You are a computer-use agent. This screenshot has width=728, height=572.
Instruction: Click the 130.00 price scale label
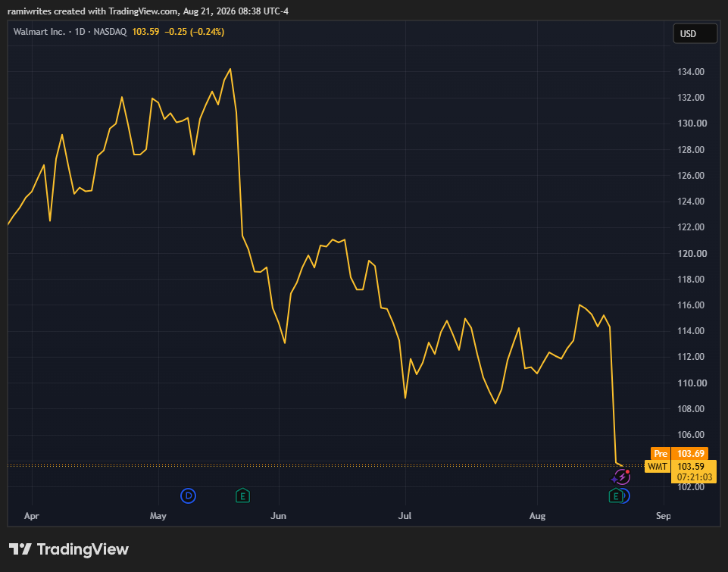click(x=692, y=123)
